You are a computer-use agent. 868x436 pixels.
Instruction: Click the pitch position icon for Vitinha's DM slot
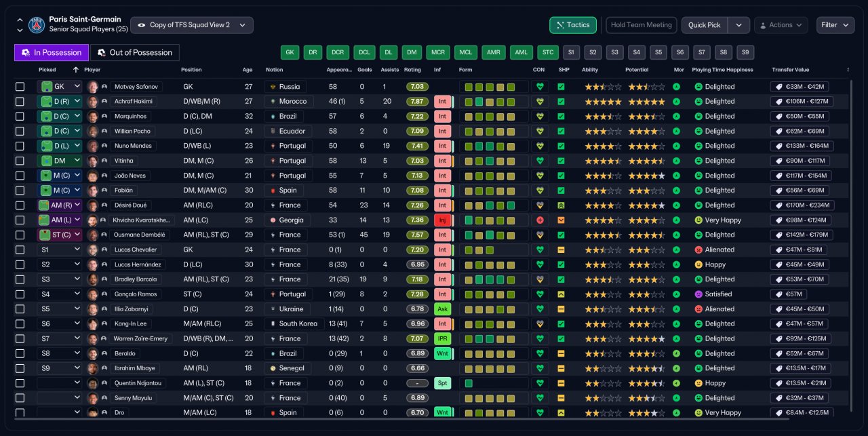pos(46,161)
